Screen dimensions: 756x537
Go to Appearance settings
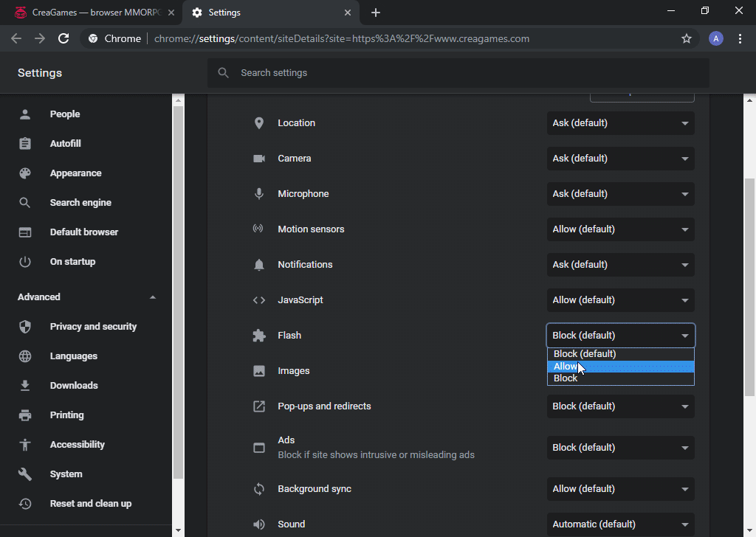[x=75, y=173]
